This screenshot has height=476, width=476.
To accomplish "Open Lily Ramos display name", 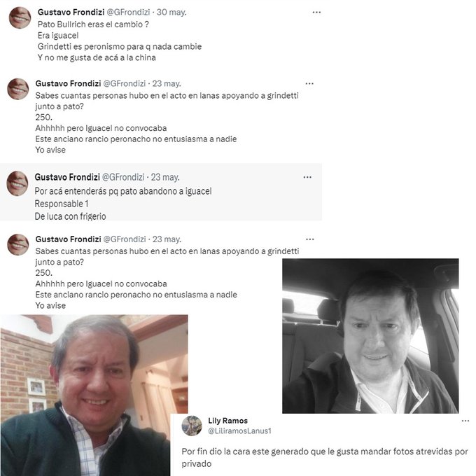I will [227, 421].
